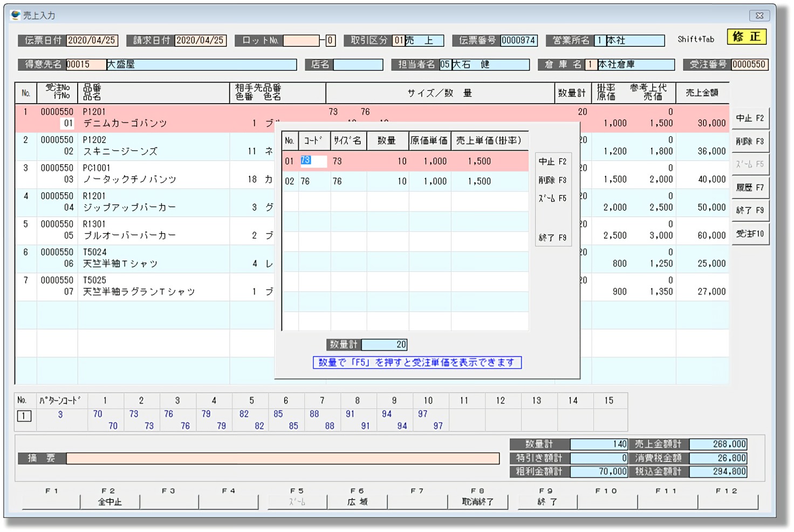Click the 終了 F9 button on right side panel
Viewport: 794px width, 532px height.
[x=750, y=210]
